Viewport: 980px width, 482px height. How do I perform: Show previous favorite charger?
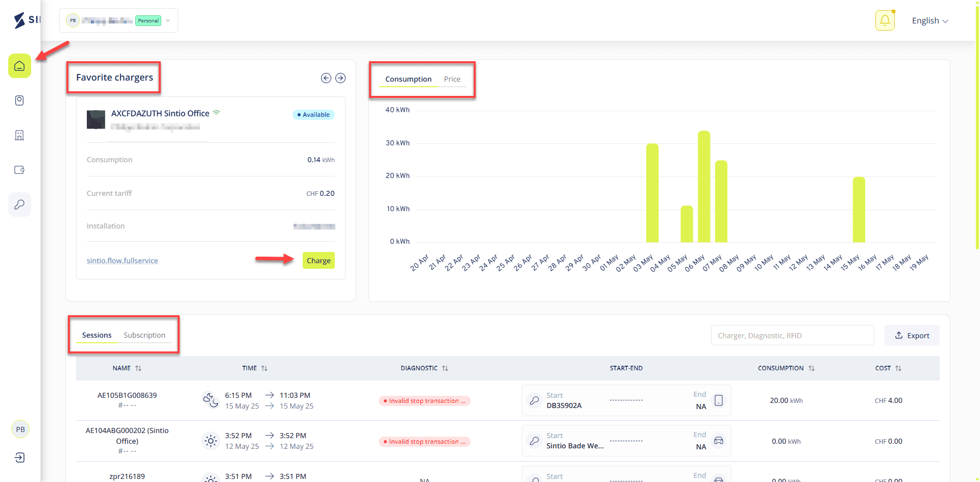point(326,78)
